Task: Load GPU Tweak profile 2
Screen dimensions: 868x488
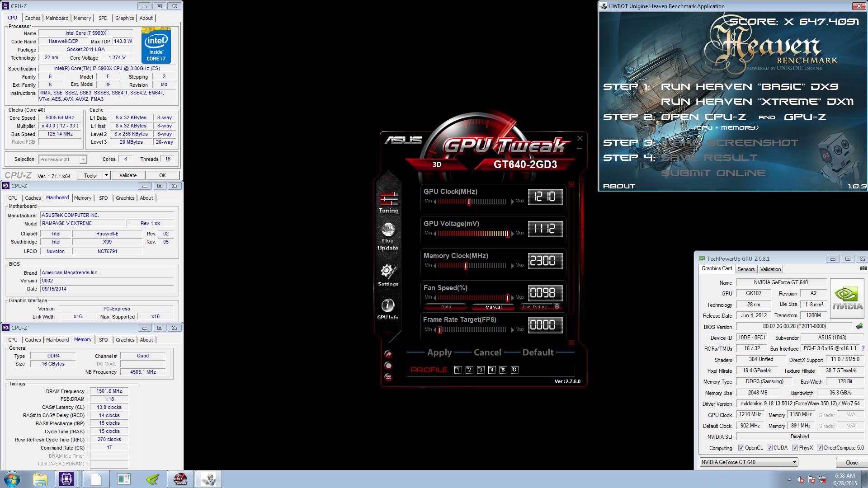Action: (x=469, y=370)
